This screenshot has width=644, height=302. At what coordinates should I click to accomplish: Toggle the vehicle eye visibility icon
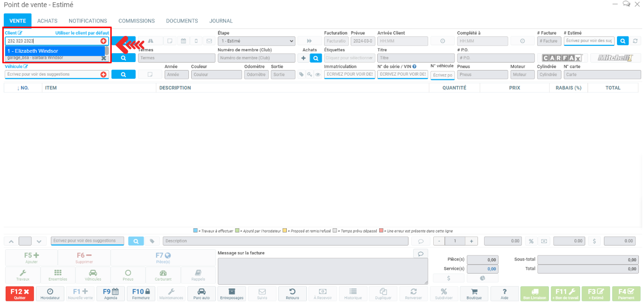click(x=317, y=75)
